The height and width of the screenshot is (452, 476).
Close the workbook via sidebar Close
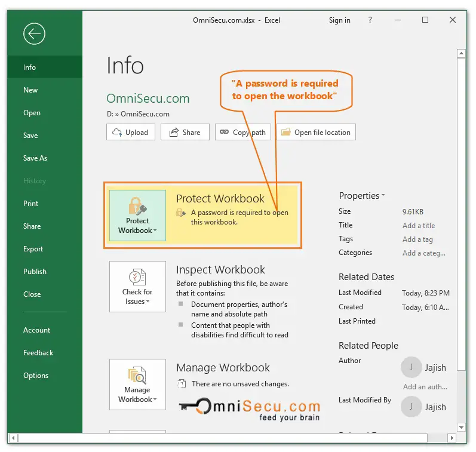point(45,294)
